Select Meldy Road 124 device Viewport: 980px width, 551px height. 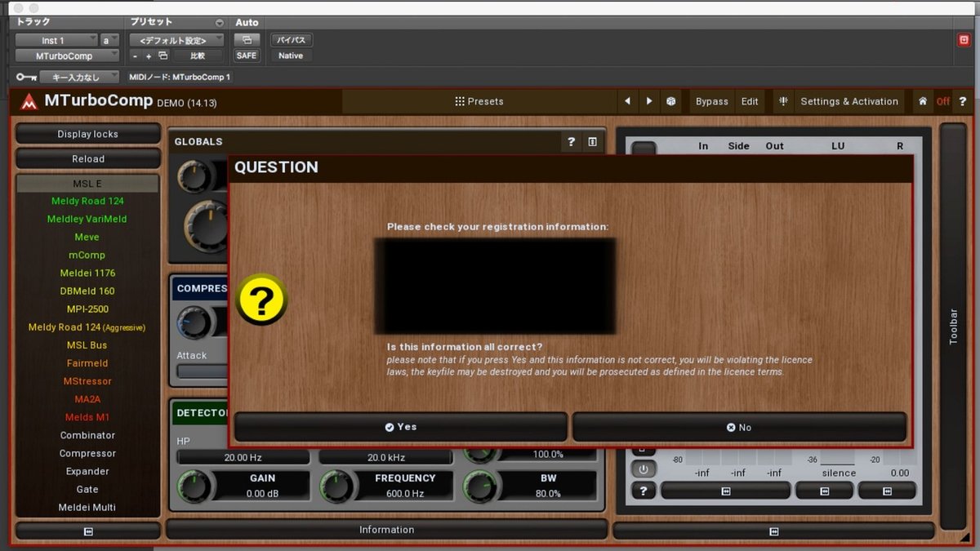[87, 201]
